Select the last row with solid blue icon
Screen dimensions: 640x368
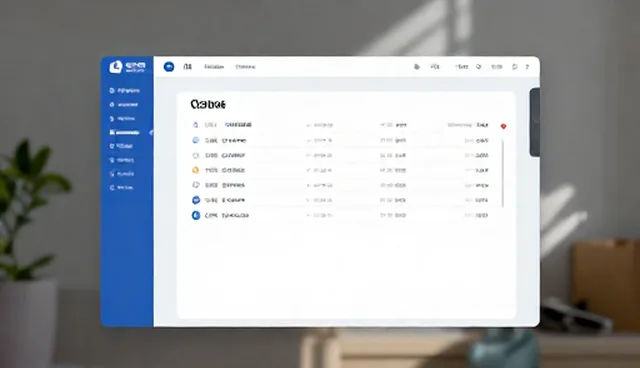340,215
